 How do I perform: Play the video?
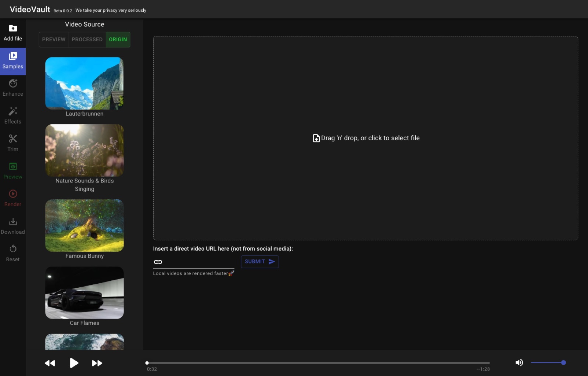click(74, 363)
